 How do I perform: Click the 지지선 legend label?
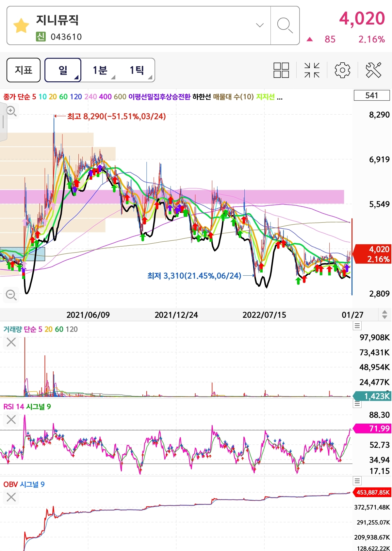coord(265,97)
